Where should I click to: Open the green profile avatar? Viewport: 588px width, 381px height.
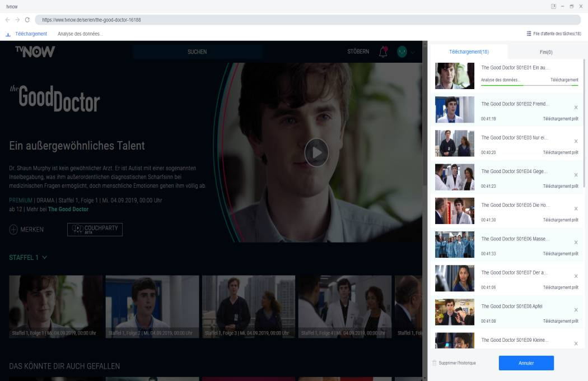pos(402,52)
